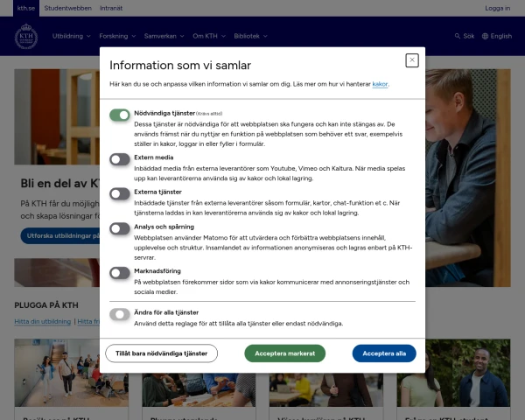Toggle the Nödvändiga tjänster switch
525x420 pixels.
[x=120, y=115]
